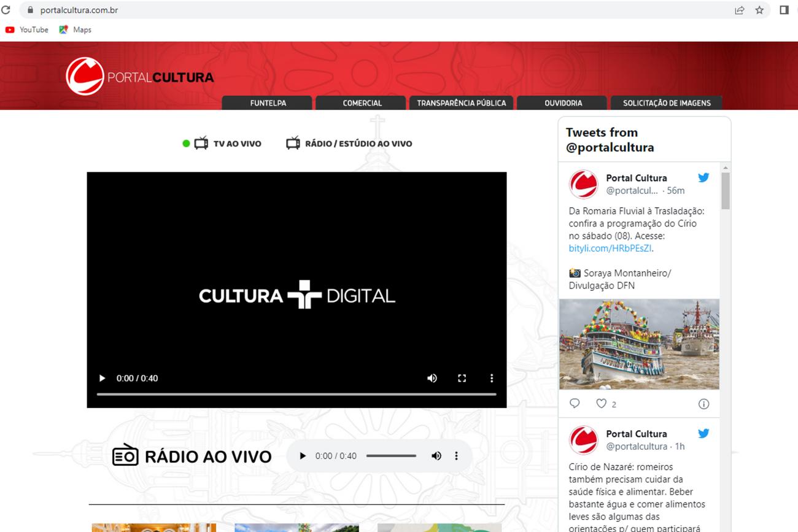The image size is (798, 532).
Task: Mute the radio audio player
Action: [x=436, y=456]
